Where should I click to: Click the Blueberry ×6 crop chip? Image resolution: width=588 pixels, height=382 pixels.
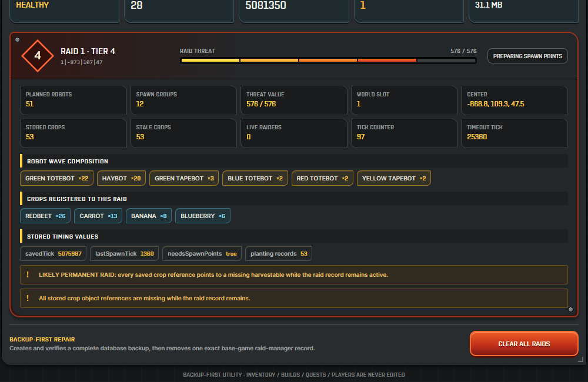click(x=202, y=216)
